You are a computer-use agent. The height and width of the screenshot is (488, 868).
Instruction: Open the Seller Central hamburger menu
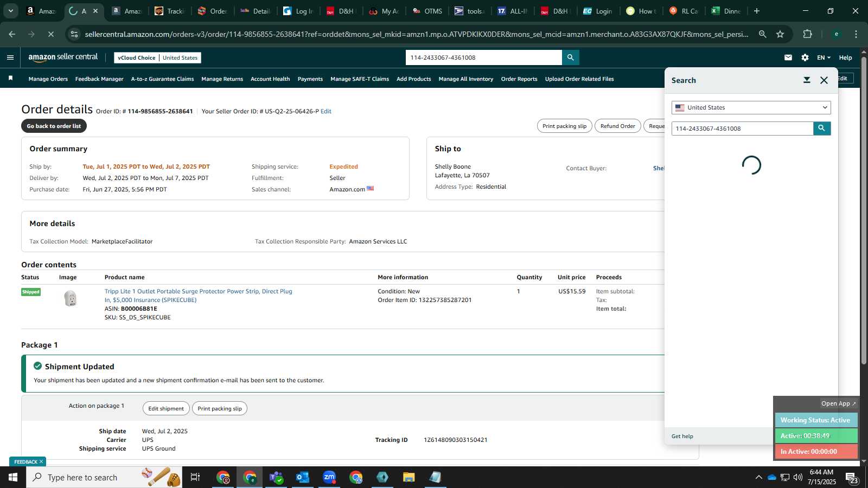[x=10, y=57]
